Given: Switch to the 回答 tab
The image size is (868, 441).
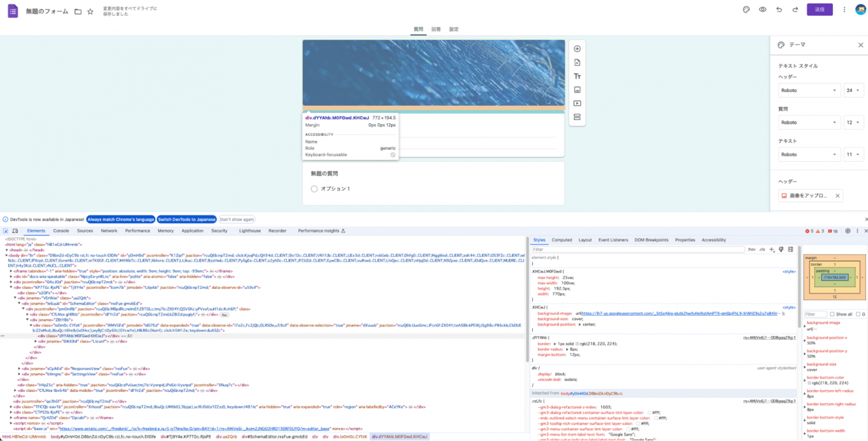Looking at the screenshot, I should [436, 29].
